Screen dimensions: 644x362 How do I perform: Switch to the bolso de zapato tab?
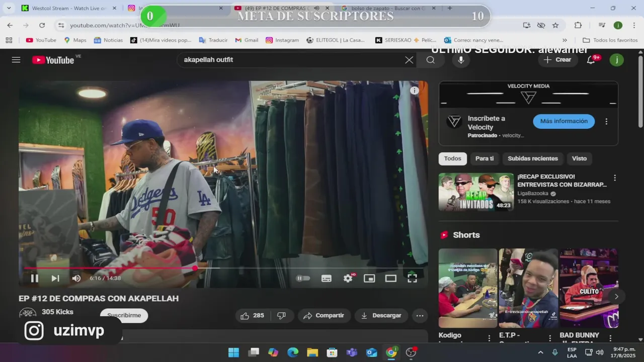388,8
